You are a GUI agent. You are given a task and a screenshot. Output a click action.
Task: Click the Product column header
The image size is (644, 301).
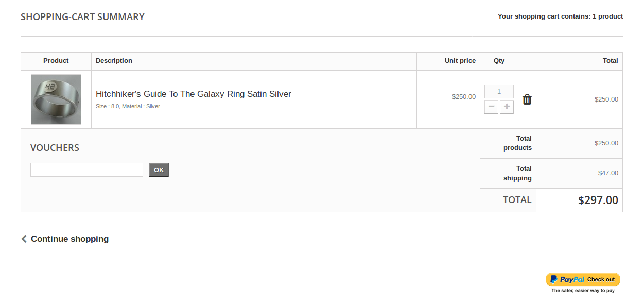coord(56,61)
